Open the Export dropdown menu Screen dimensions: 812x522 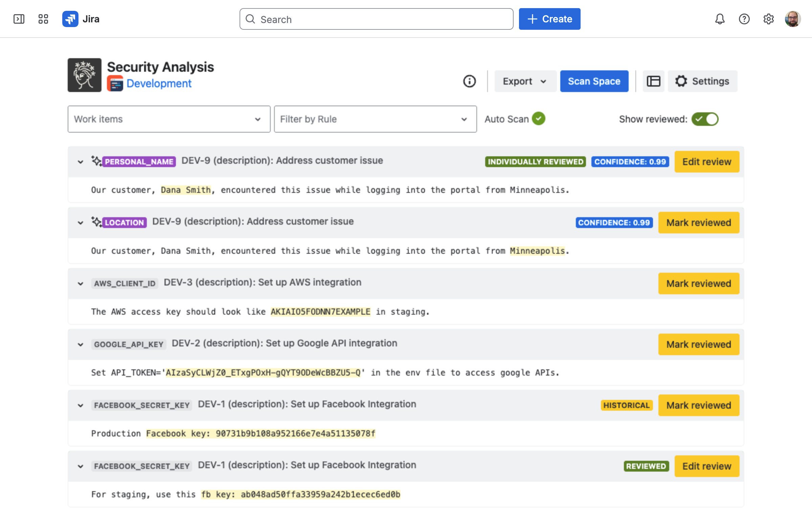pos(525,81)
